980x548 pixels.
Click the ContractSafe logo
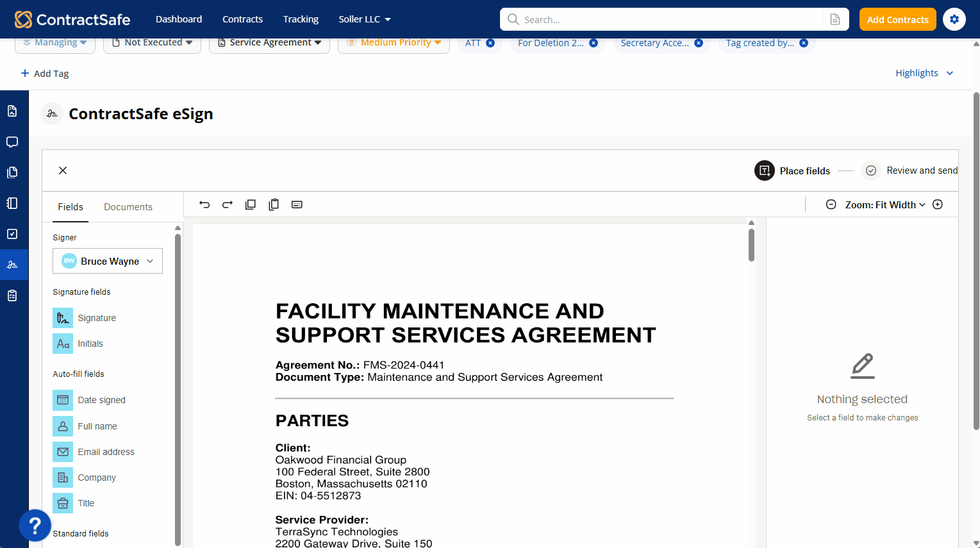click(72, 19)
